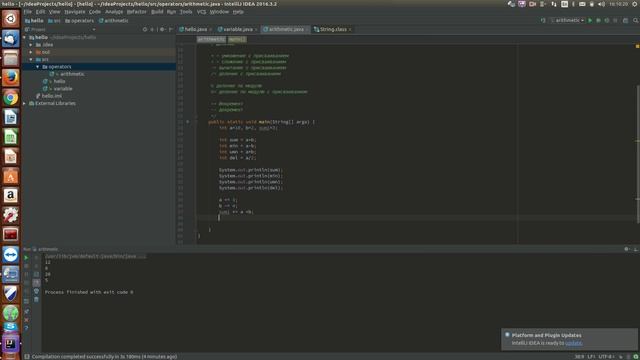Click the Make Project icon beside run configuration
This screenshot has height=360, width=640.
tap(543, 20)
